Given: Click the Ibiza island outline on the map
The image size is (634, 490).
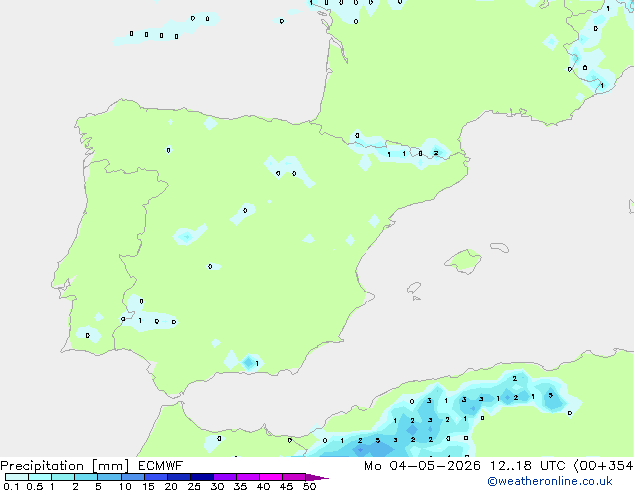Looking at the screenshot, I should pos(414,288).
